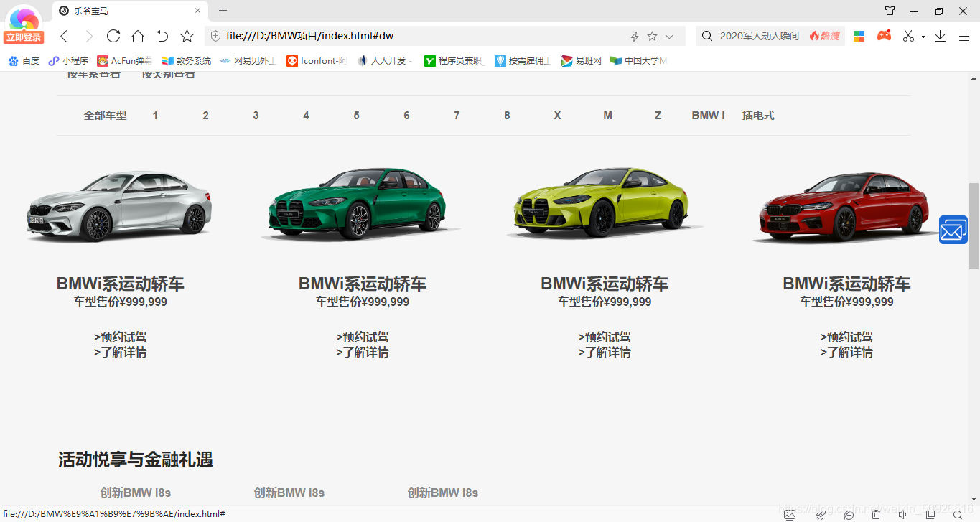Select the 乐爷宝马 browser tab
Image resolution: width=980 pixels, height=522 pixels.
[131, 11]
